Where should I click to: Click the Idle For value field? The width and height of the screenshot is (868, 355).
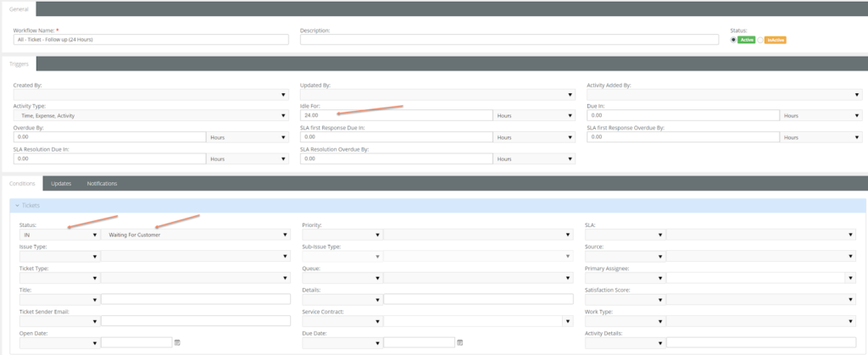397,115
